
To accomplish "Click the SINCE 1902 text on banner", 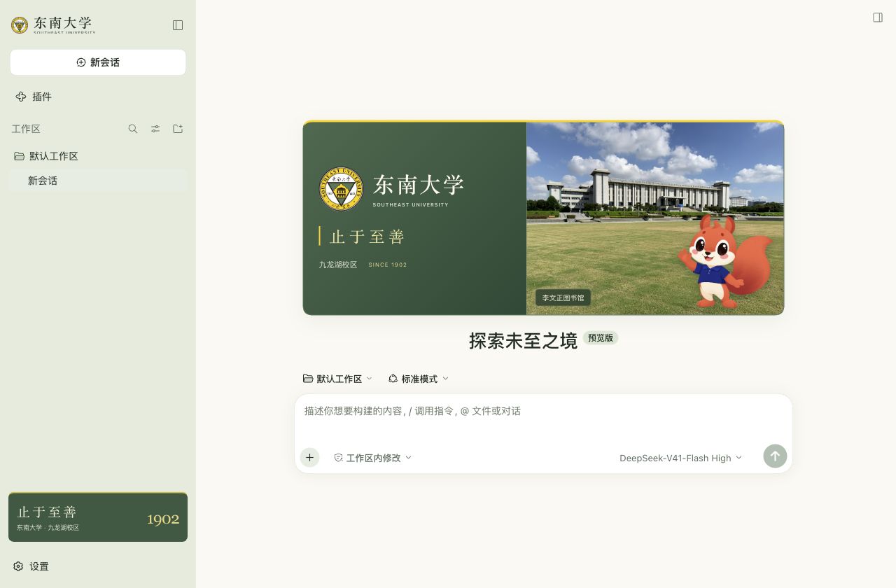I will point(388,265).
